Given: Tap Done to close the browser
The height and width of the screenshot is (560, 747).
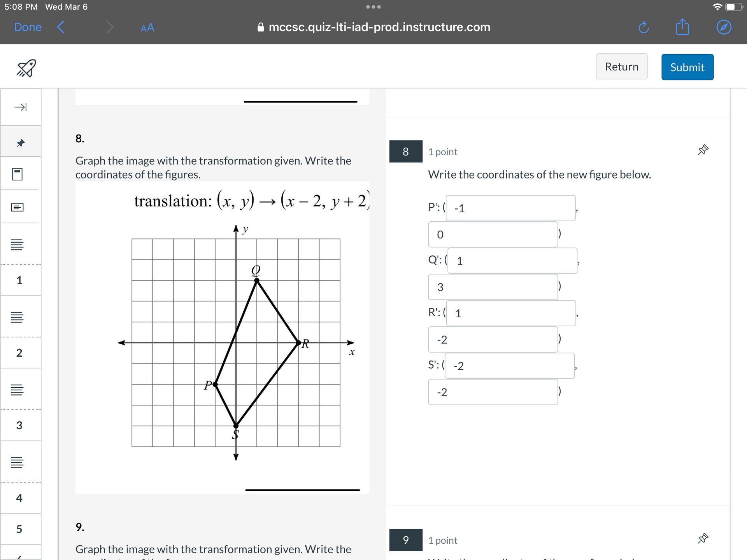Looking at the screenshot, I should pyautogui.click(x=28, y=27).
